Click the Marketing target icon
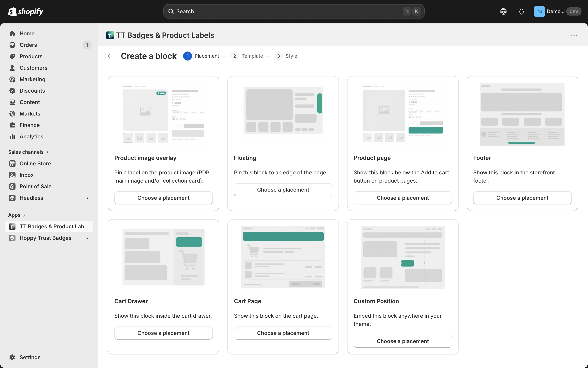 [12, 79]
